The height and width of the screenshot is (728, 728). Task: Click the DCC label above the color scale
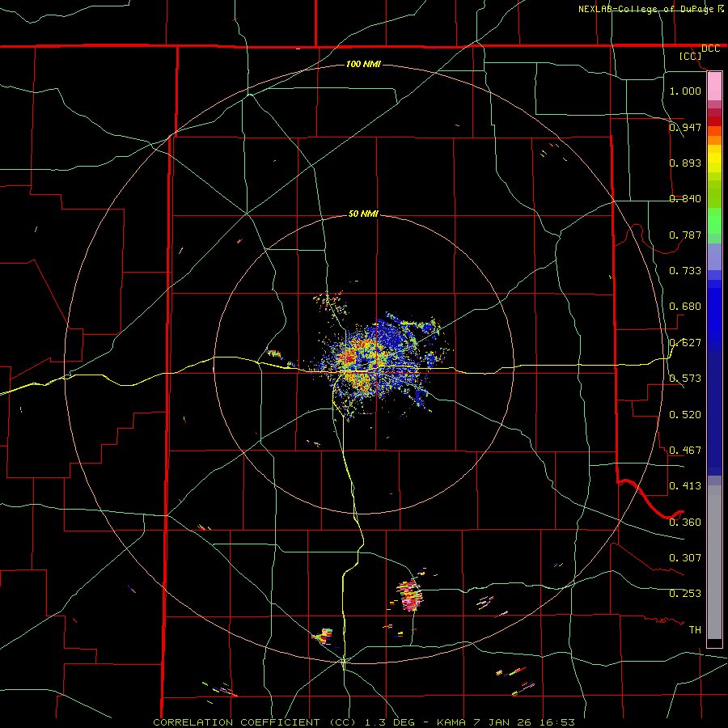pos(710,49)
